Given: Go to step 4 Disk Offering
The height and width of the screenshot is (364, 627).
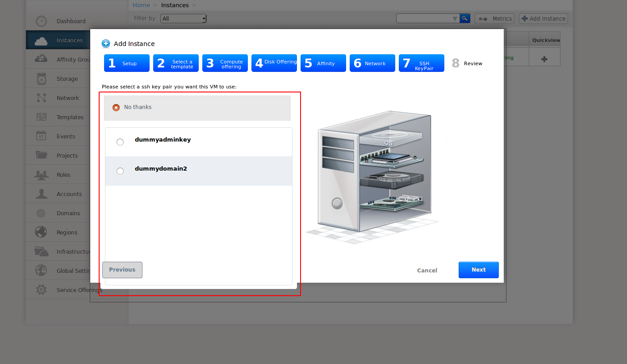Looking at the screenshot, I should (274, 63).
